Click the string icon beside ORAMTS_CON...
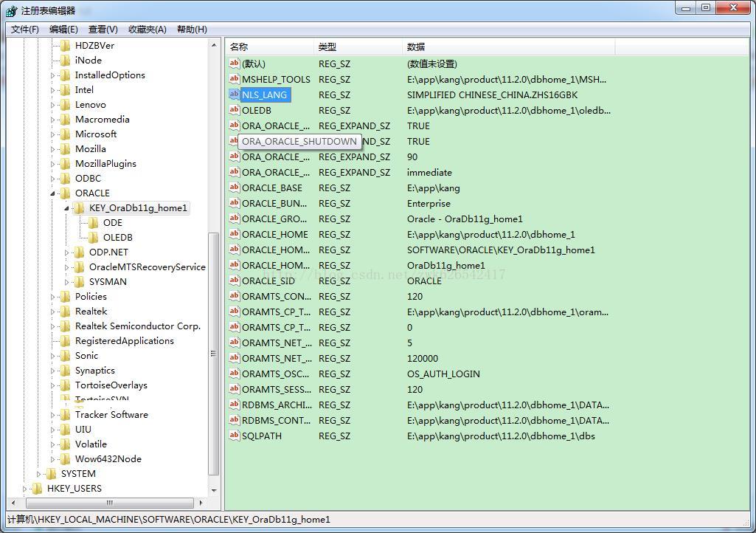Viewport: 756px width, 533px height. coord(235,295)
